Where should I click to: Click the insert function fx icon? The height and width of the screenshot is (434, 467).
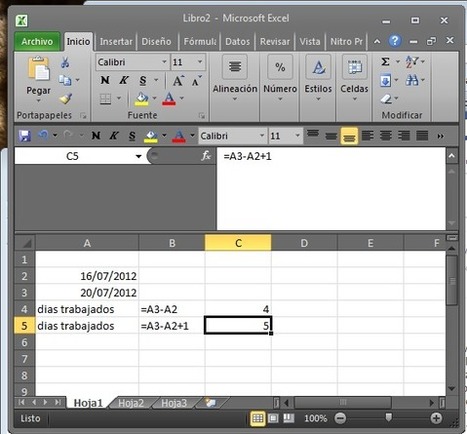tap(206, 156)
